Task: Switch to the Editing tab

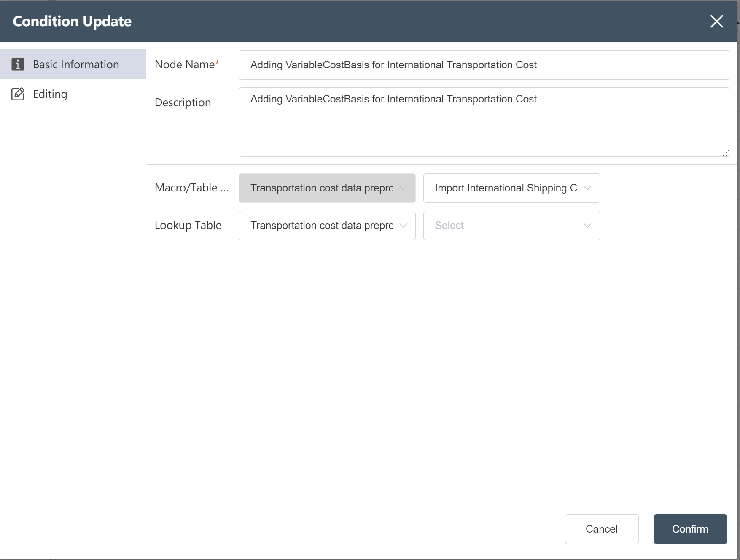Action: point(73,94)
